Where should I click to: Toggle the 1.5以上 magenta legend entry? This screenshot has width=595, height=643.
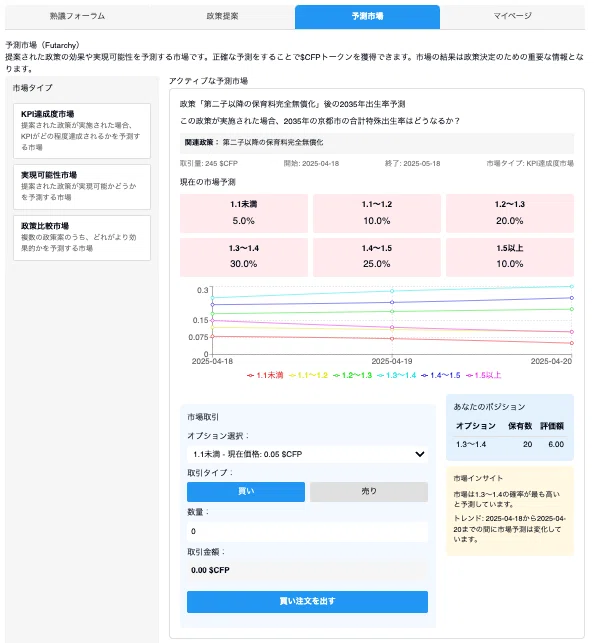tap(483, 375)
